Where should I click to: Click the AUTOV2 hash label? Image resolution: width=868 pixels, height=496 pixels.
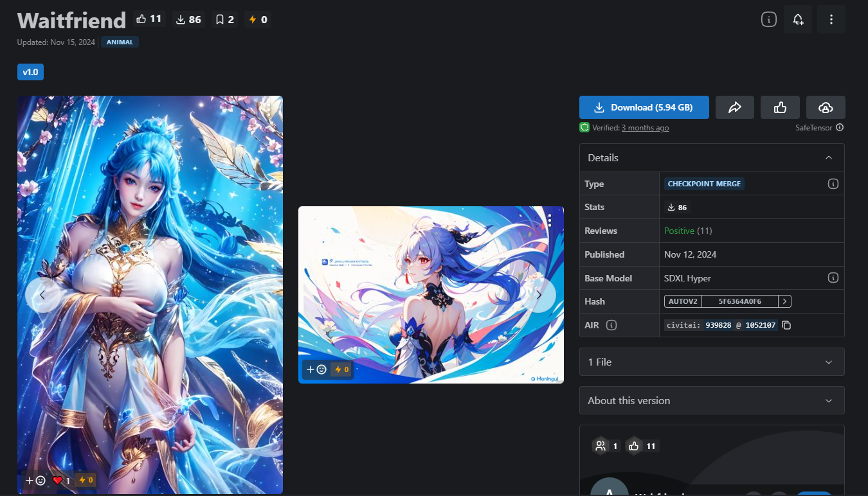(x=683, y=301)
